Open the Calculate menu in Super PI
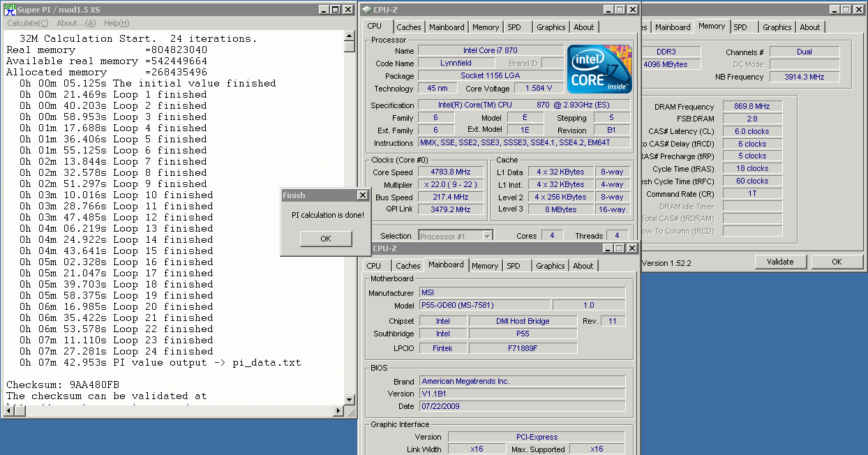The height and width of the screenshot is (455, 868). pos(28,23)
